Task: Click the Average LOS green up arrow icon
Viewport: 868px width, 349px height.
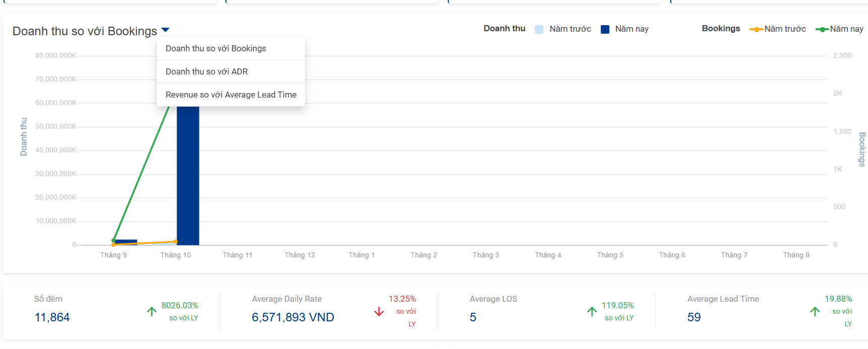Action: [592, 311]
